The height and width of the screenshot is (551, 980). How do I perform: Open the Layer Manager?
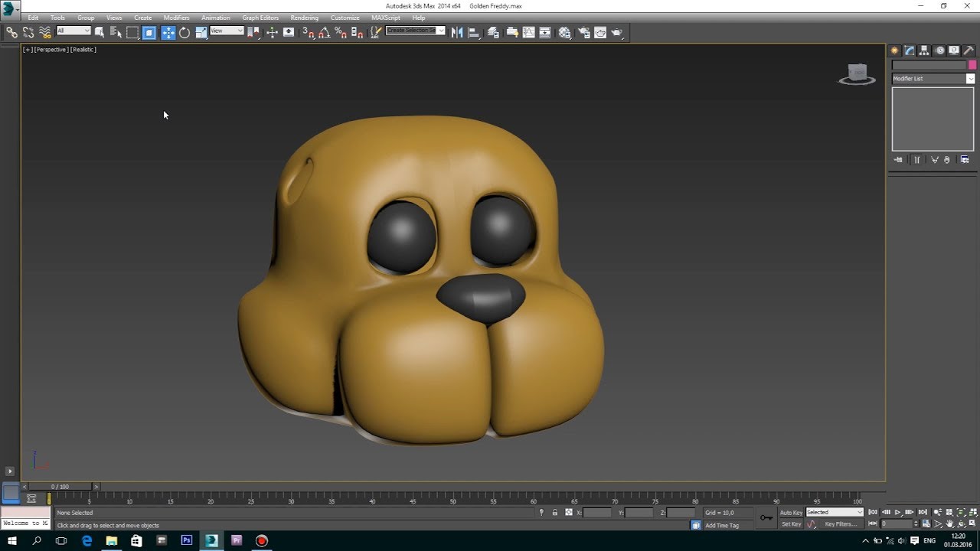point(494,32)
